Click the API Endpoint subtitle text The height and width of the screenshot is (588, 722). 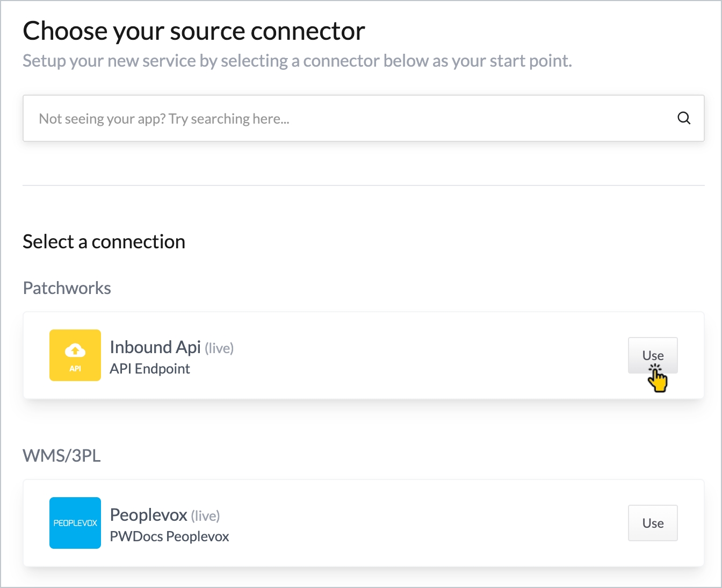[x=150, y=369]
